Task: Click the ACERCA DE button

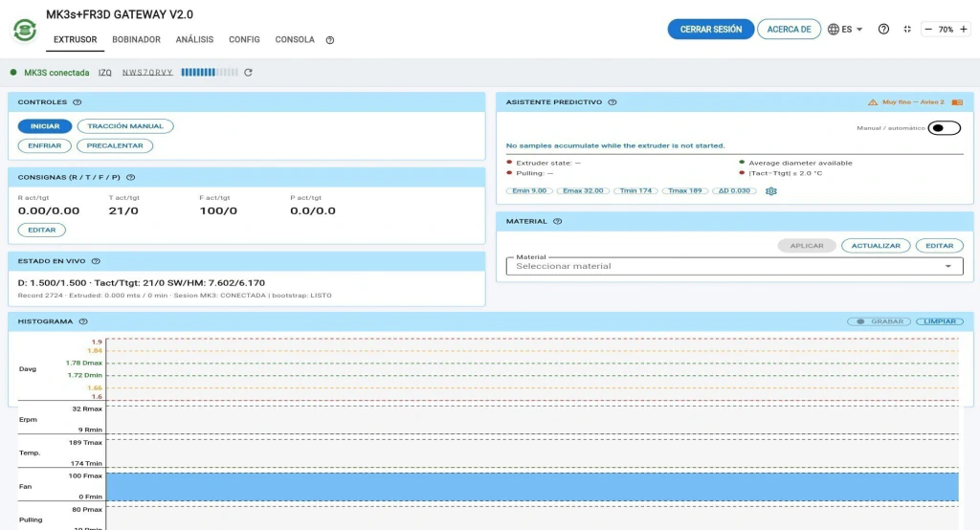Action: tap(789, 30)
